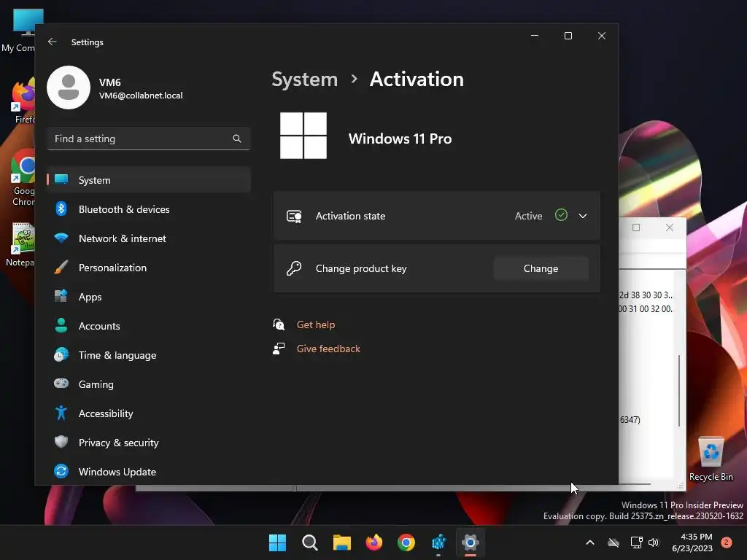
Task: Click the clock globe icon for Time & language
Action: pos(61,354)
